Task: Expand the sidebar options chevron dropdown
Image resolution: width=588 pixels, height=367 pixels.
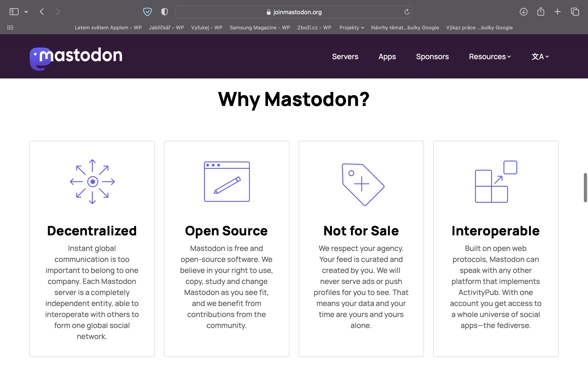Action: click(x=26, y=12)
